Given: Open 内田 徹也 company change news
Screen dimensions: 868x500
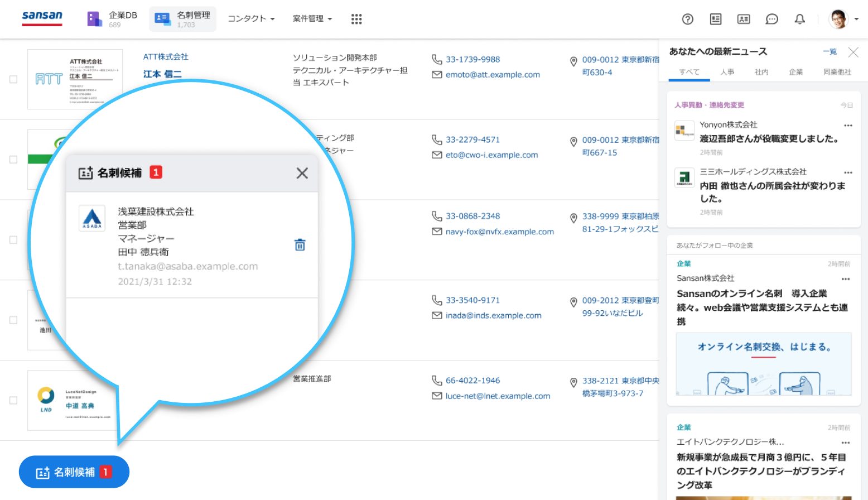Looking at the screenshot, I should [x=773, y=192].
